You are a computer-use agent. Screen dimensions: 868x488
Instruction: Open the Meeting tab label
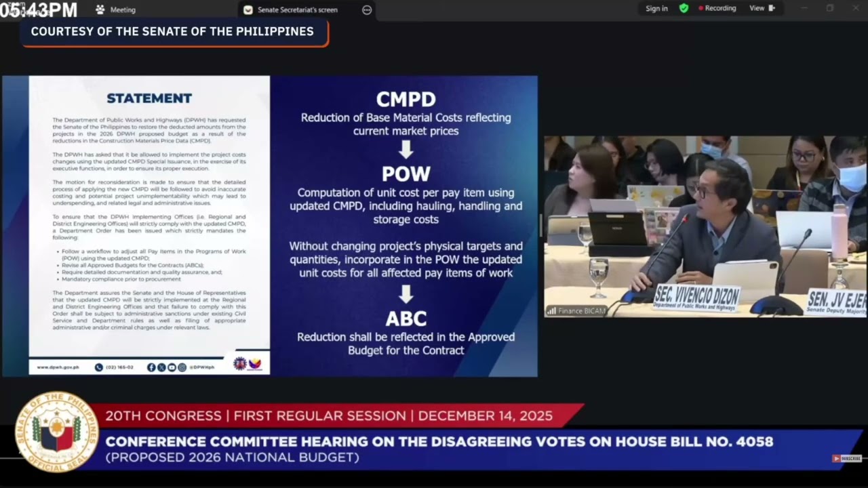pyautogui.click(x=123, y=9)
